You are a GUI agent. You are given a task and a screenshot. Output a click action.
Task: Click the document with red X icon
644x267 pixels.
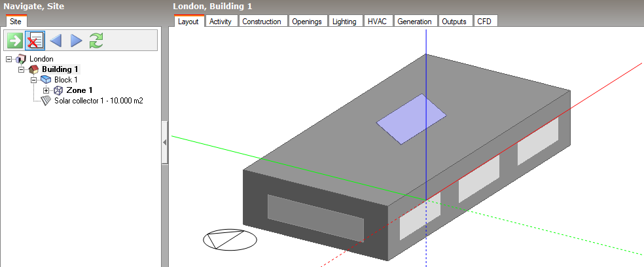[x=35, y=41]
